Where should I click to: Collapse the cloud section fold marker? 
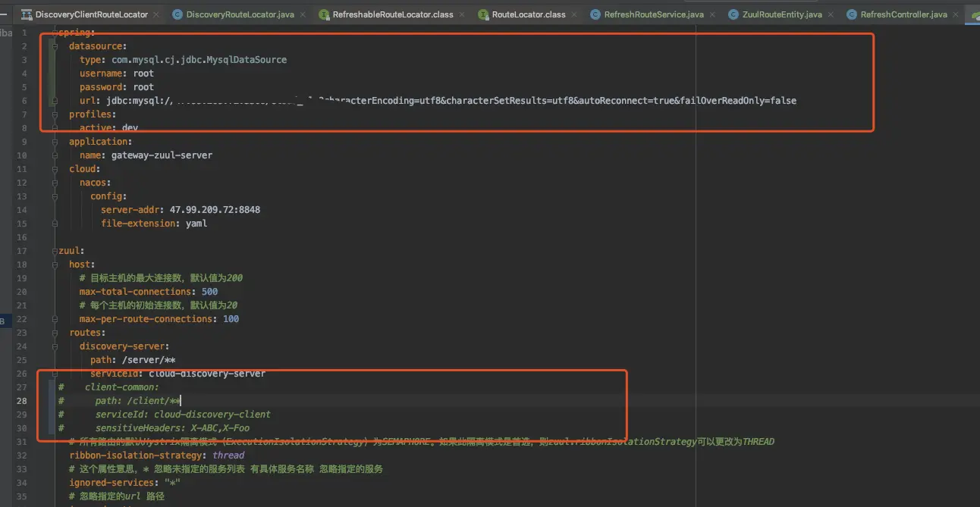[55, 169]
